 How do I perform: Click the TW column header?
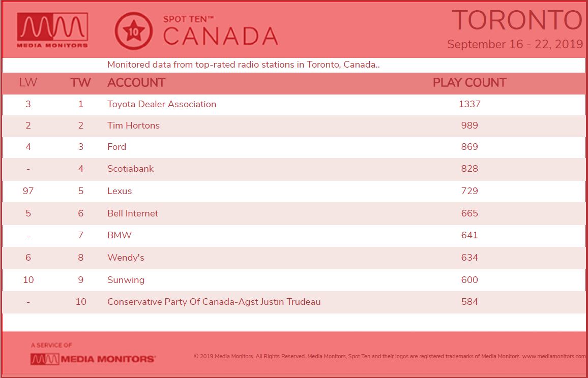click(81, 82)
